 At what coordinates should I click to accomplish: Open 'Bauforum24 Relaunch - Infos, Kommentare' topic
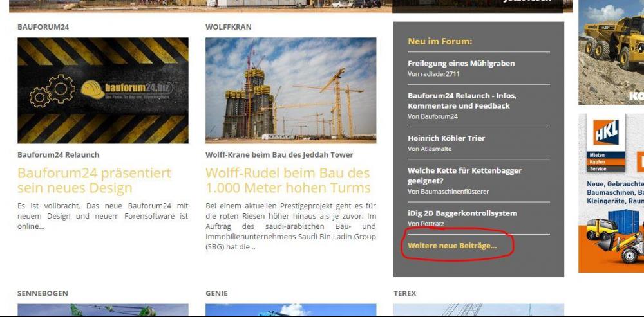462,100
